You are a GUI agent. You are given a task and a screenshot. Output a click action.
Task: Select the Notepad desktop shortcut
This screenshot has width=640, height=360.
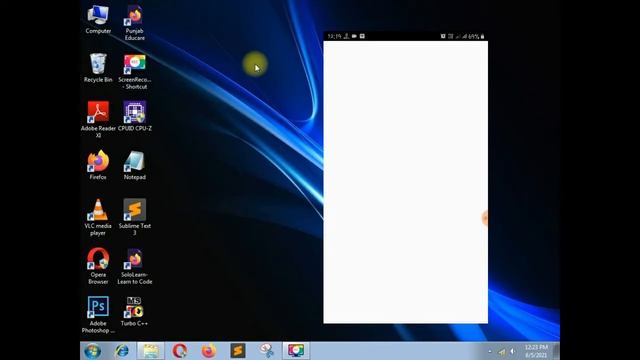[135, 165]
